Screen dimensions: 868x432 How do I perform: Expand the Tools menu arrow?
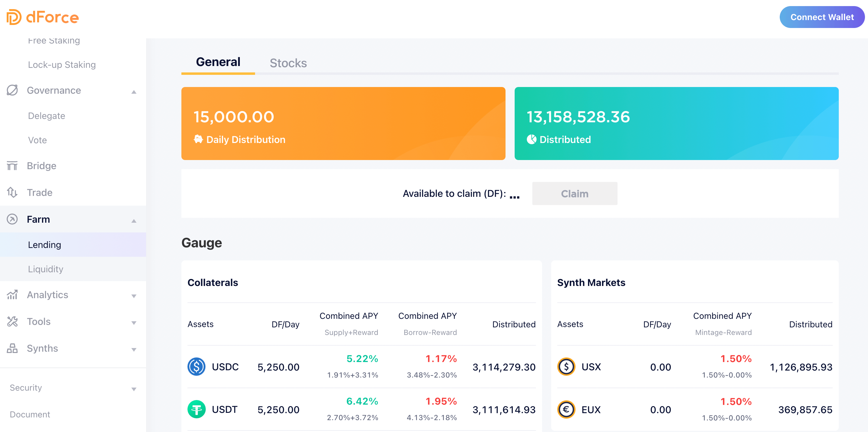pyautogui.click(x=134, y=322)
